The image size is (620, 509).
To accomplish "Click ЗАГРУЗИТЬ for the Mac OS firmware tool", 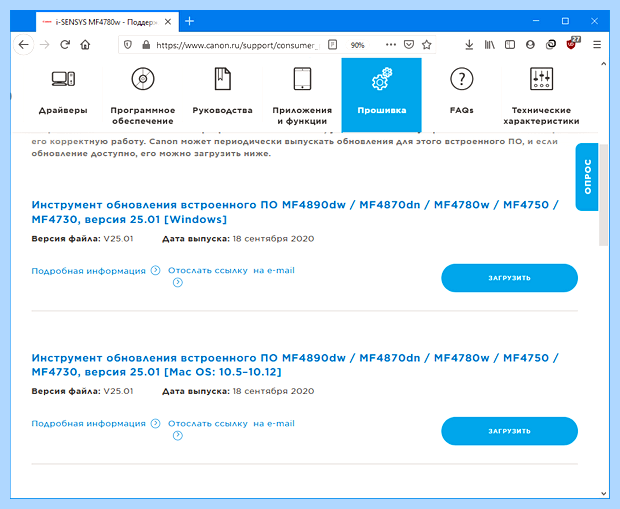I will pyautogui.click(x=509, y=431).
